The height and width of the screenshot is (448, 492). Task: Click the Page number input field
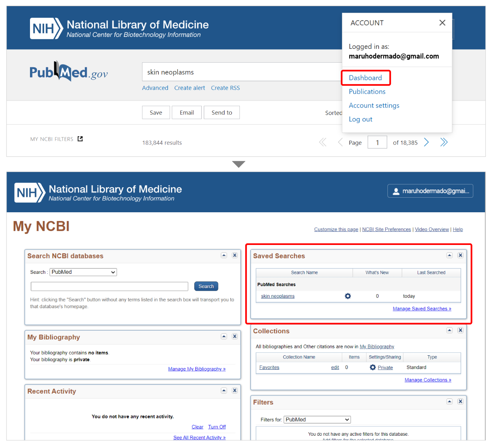377,142
